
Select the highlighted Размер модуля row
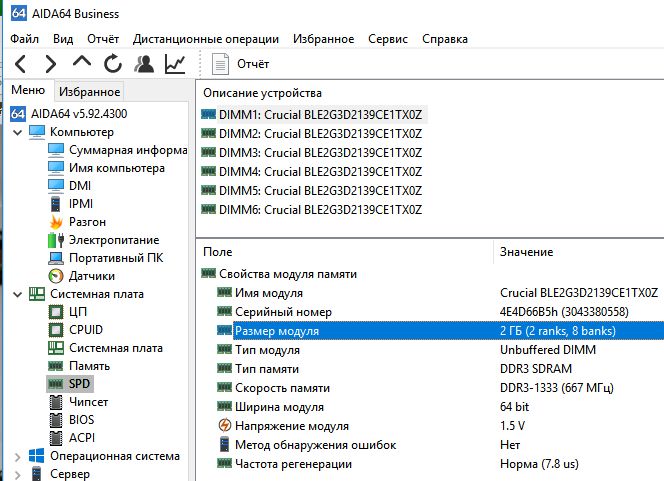tap(440, 331)
